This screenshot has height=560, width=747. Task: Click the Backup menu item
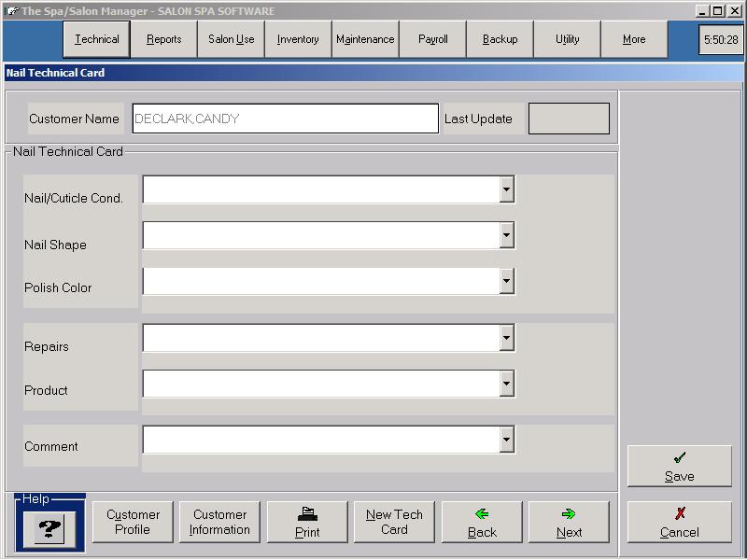500,39
